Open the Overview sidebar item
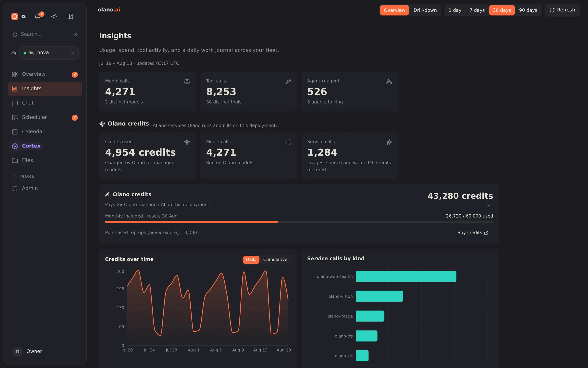The height and width of the screenshot is (368, 588). pos(45,74)
